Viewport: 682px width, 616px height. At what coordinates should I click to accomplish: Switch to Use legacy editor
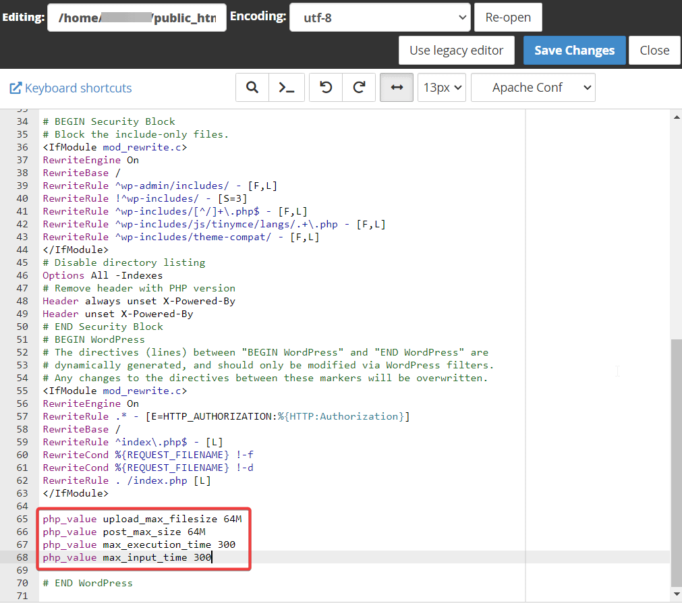click(x=456, y=51)
